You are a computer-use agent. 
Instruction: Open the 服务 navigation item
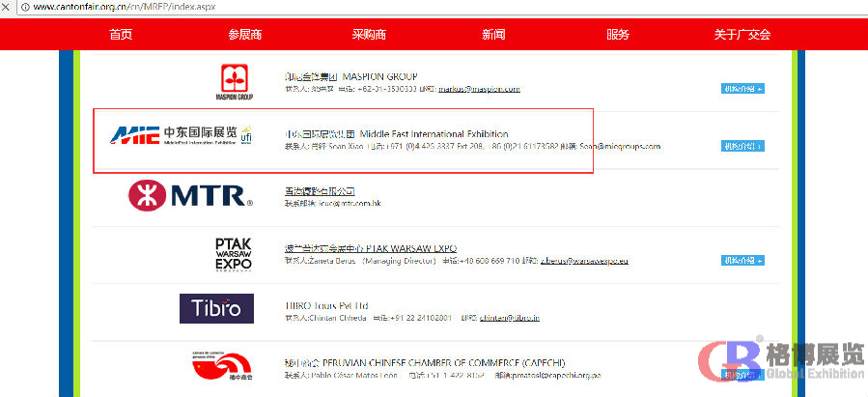(x=618, y=35)
